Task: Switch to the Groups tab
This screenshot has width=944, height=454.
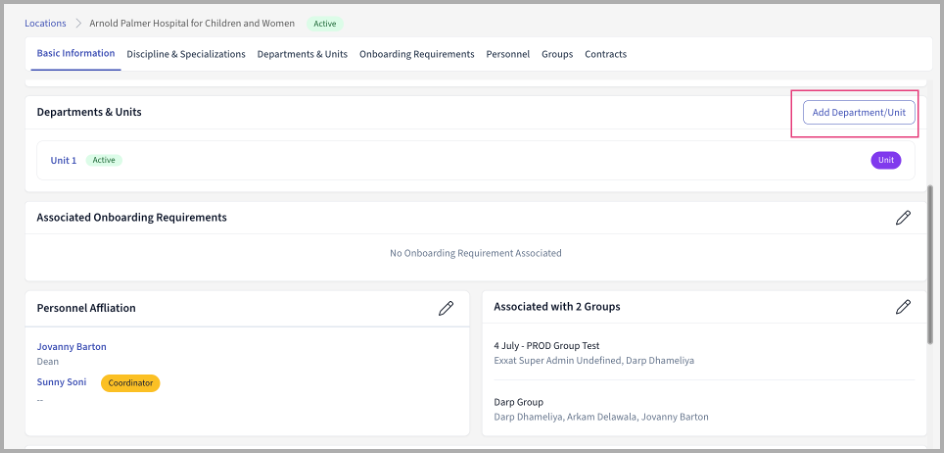Action: coord(557,54)
